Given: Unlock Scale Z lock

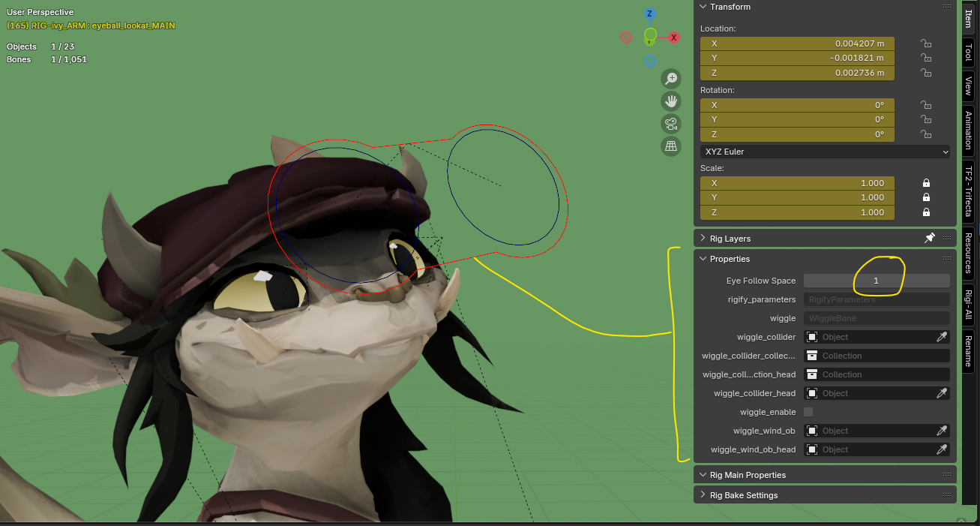Looking at the screenshot, I should pos(926,212).
